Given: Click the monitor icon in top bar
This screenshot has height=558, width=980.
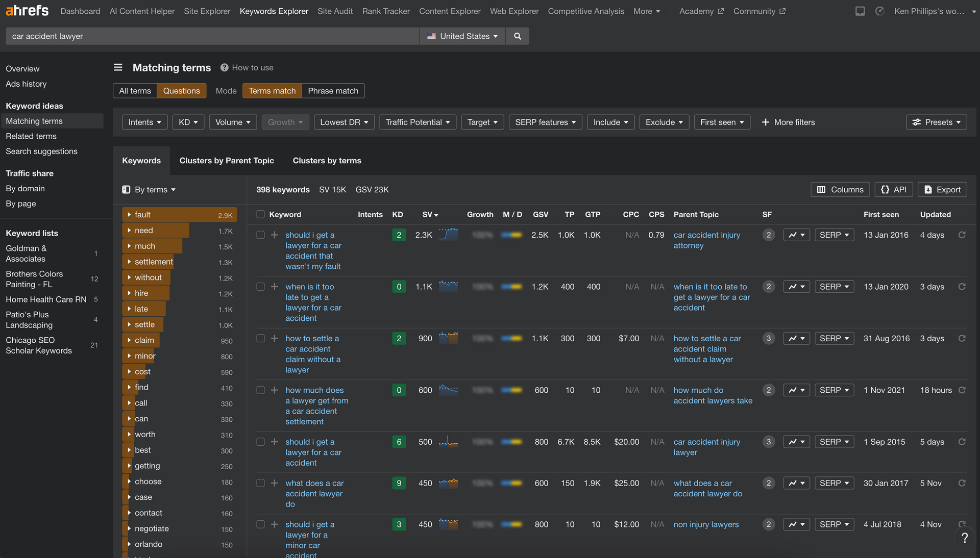Looking at the screenshot, I should pyautogui.click(x=860, y=11).
